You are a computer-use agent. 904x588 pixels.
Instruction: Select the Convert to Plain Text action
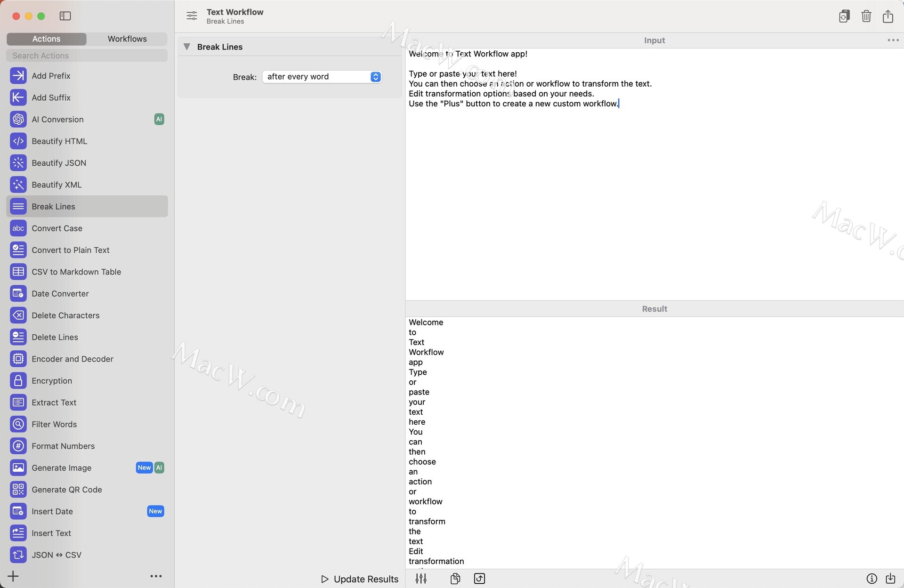(x=87, y=250)
